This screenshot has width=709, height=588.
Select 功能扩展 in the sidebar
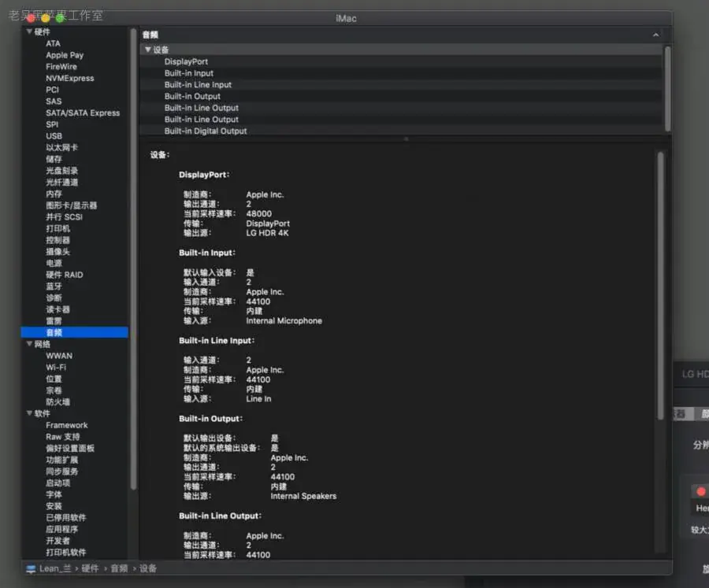(62, 460)
